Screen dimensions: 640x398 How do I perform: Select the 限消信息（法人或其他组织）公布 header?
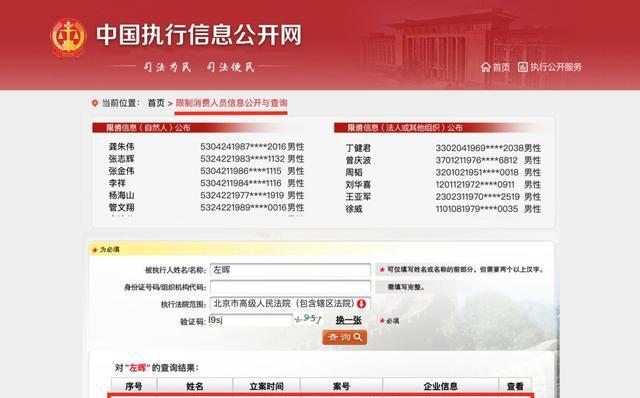[405, 127]
